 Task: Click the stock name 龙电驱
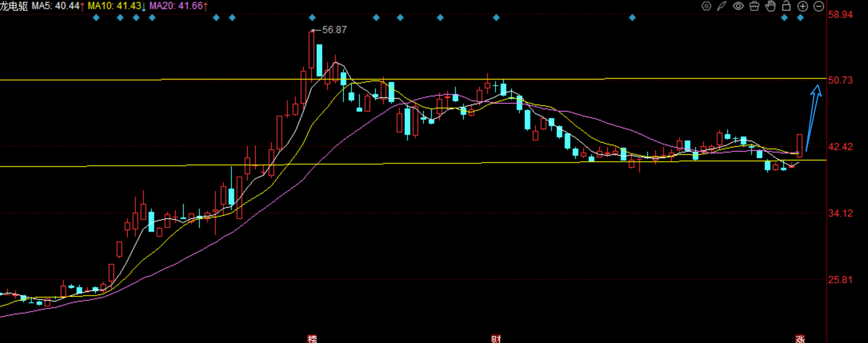(14, 6)
